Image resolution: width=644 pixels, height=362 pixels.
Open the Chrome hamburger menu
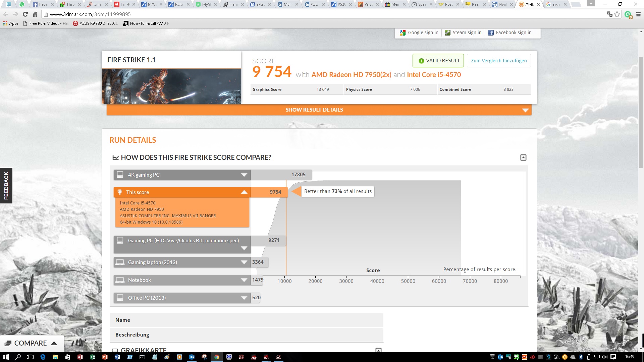[x=638, y=14]
